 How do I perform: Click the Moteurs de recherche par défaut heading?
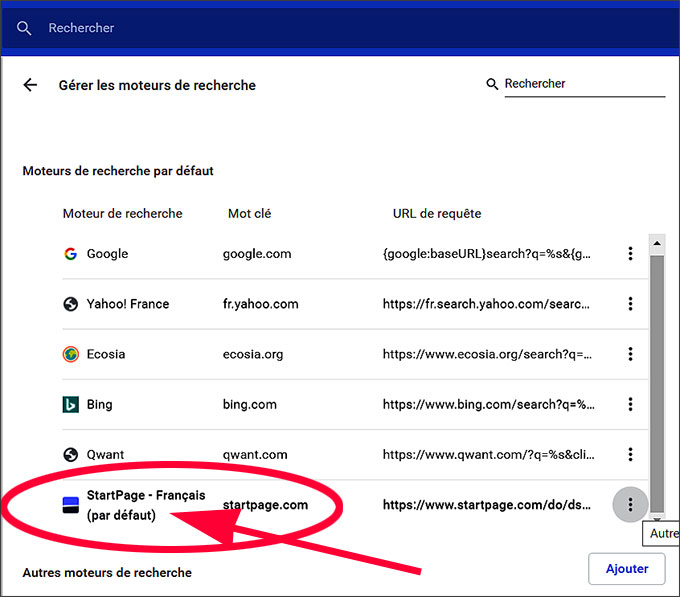[118, 171]
